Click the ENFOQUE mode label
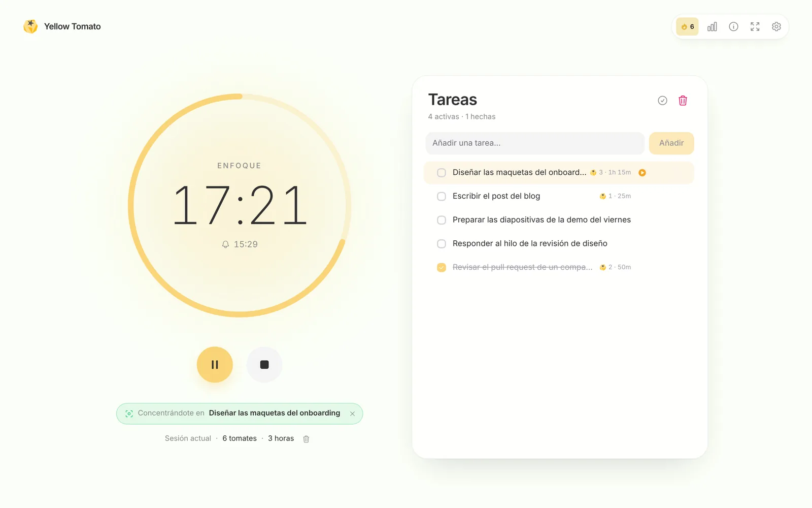 240,166
